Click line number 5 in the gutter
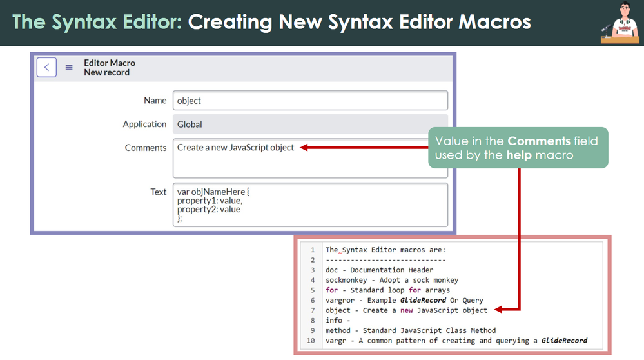This screenshot has width=644, height=360. tap(313, 290)
